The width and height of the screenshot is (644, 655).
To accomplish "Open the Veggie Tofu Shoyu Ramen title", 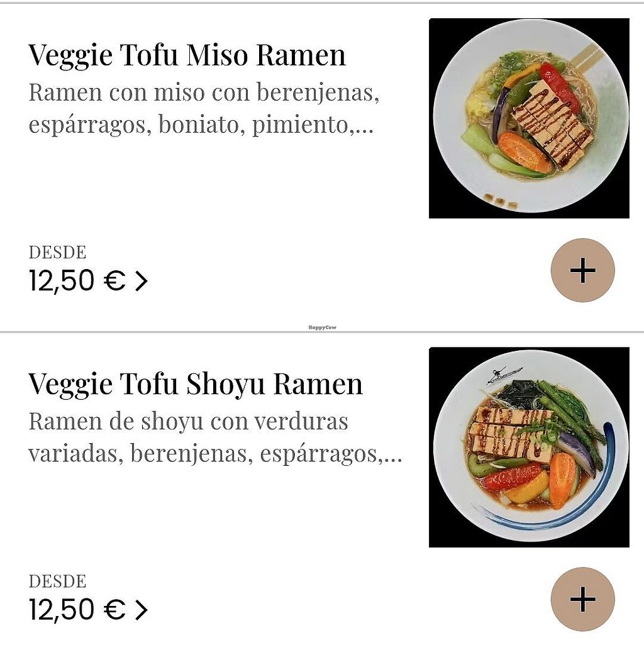I will [x=195, y=384].
